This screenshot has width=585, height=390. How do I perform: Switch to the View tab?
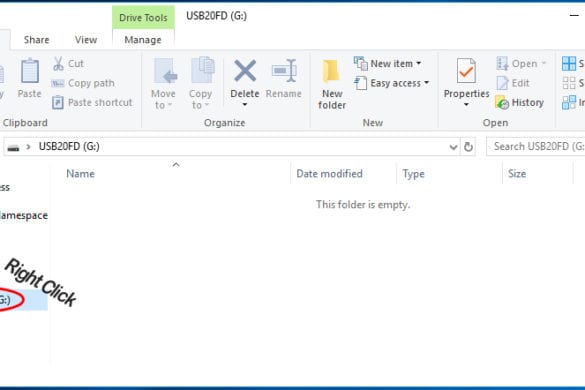86,40
